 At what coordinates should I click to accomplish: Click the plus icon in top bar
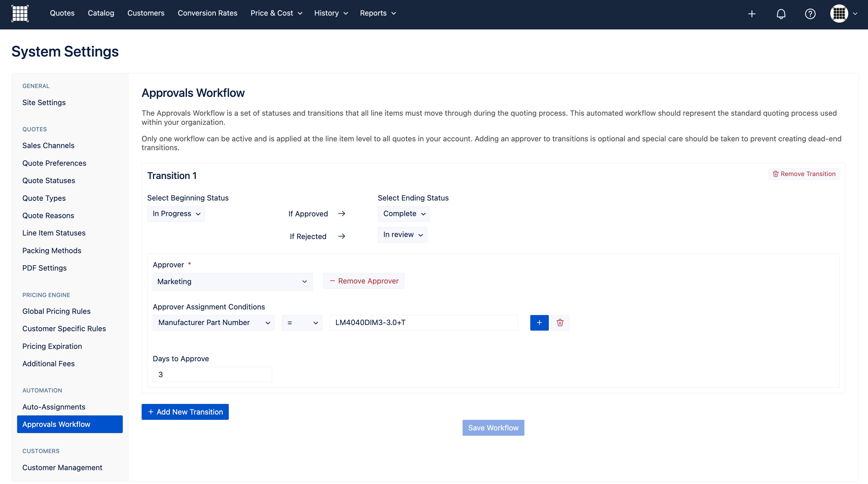tap(752, 14)
